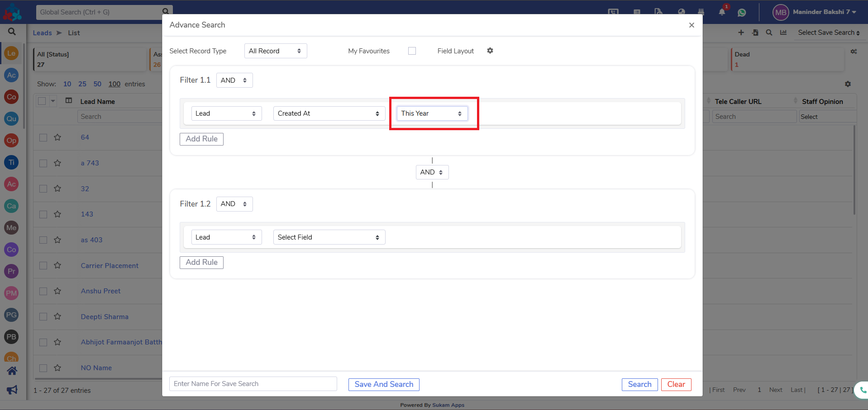868x410 pixels.
Task: Tick the My Favourites checkbox
Action: point(412,51)
